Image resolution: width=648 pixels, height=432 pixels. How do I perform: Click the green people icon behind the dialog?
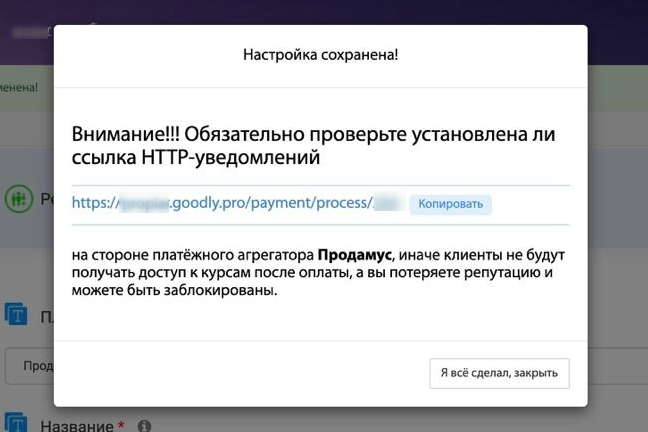19,199
